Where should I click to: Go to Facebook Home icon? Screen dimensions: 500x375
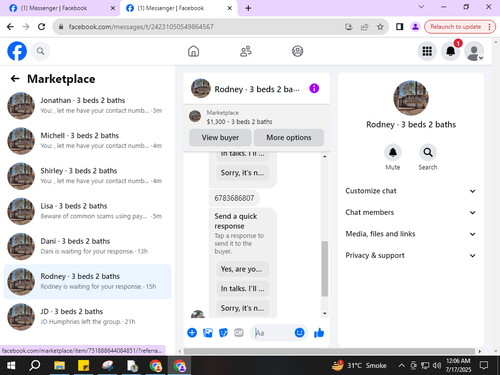[x=193, y=51]
